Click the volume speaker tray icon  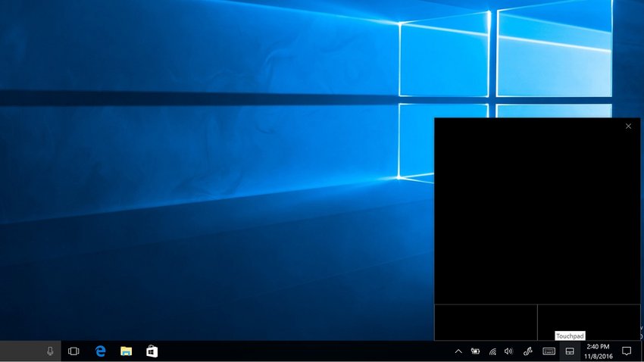[509, 351]
